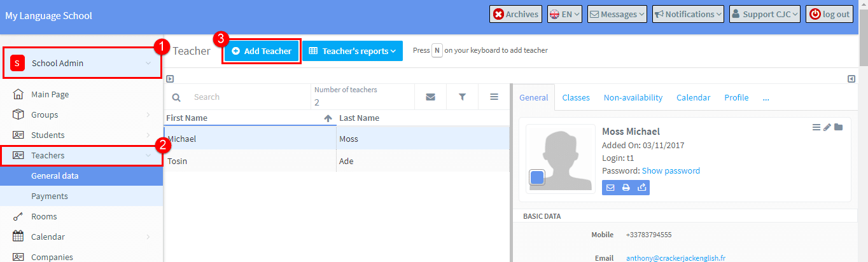Open the Notifications dropdown
The height and width of the screenshot is (262, 868).
pyautogui.click(x=689, y=14)
